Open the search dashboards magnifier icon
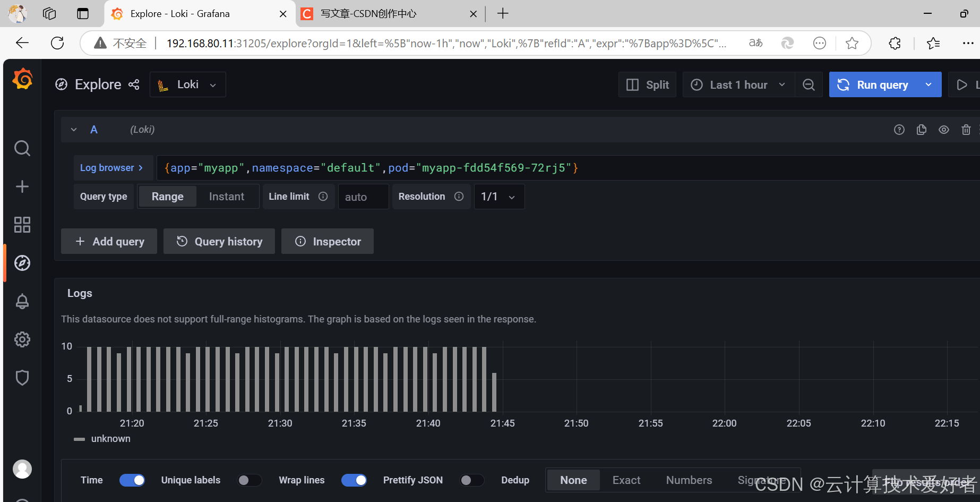Viewport: 980px width, 502px height. point(22,148)
